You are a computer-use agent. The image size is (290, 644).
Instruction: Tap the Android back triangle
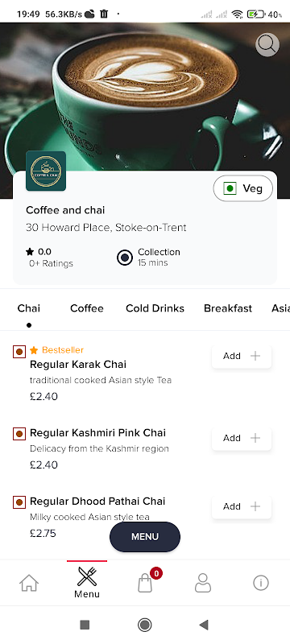pyautogui.click(x=204, y=625)
